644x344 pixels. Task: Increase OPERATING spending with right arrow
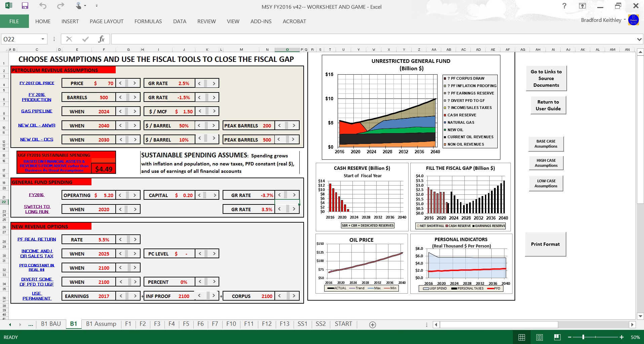(x=135, y=195)
